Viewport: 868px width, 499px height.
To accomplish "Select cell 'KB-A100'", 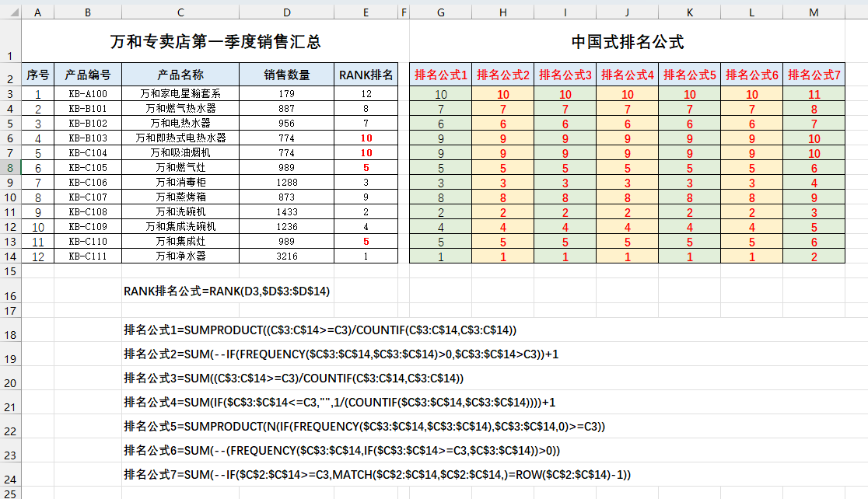I will (87, 93).
